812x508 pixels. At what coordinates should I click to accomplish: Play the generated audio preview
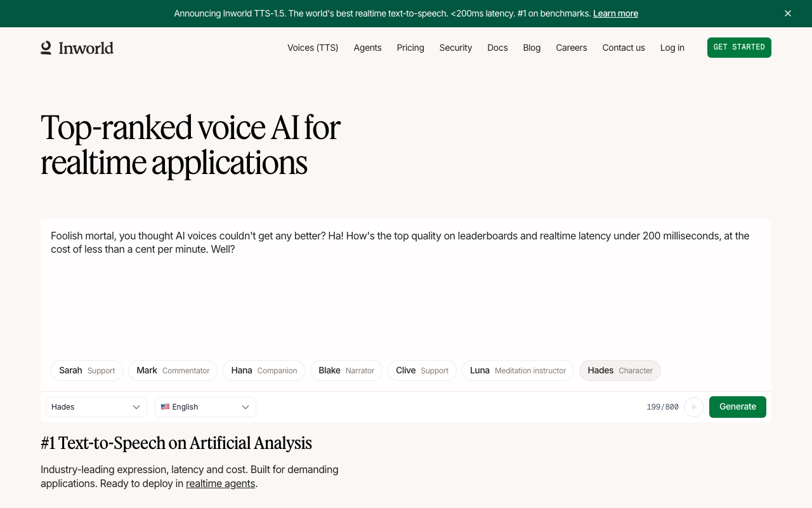tap(694, 407)
